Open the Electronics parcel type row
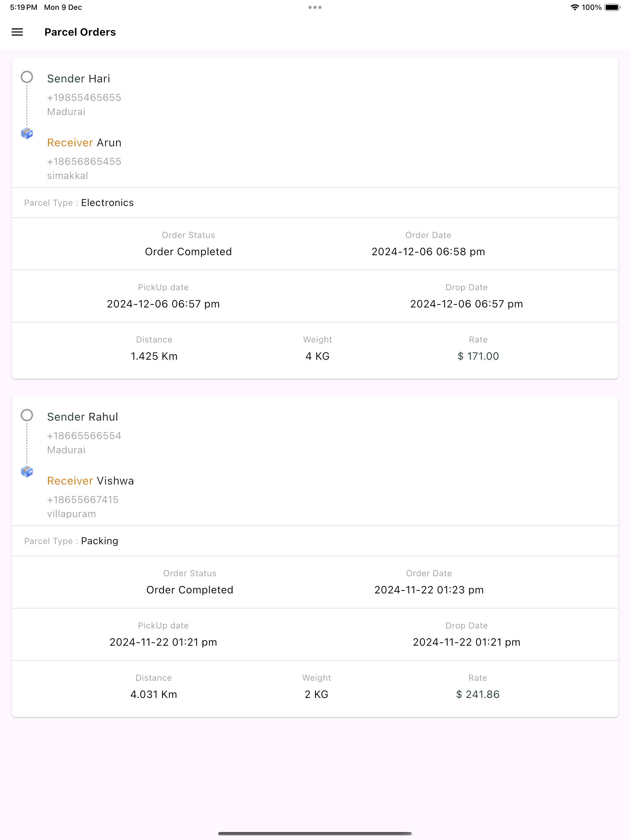This screenshot has width=630, height=840. click(x=315, y=203)
